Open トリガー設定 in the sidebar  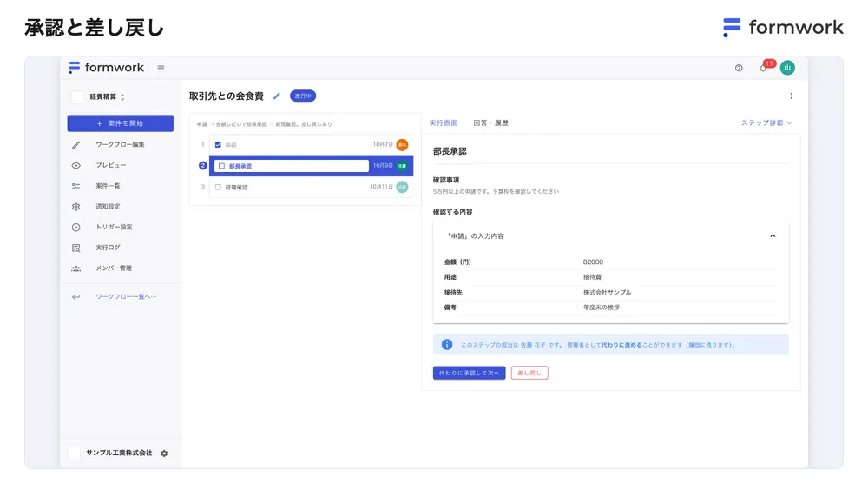114,227
